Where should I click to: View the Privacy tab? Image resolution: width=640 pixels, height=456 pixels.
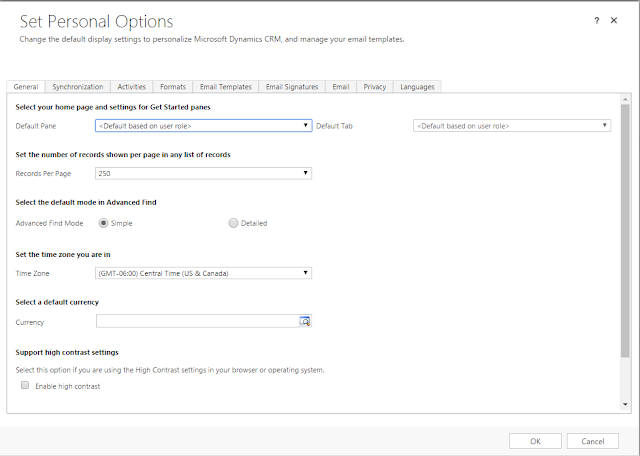click(x=375, y=87)
